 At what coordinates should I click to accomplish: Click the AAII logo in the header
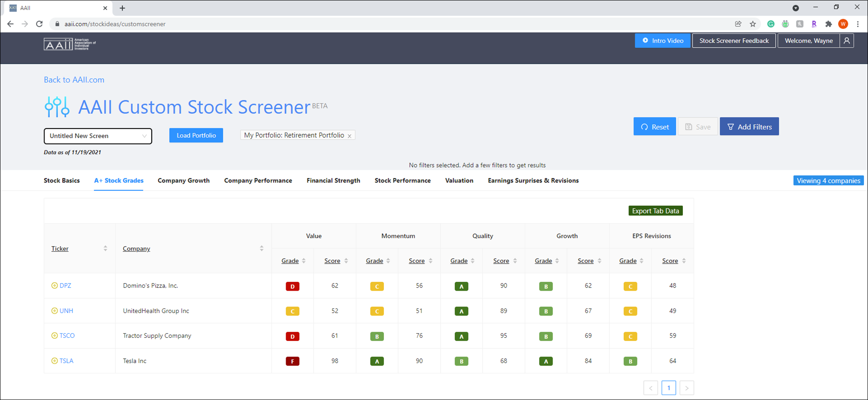(x=70, y=44)
